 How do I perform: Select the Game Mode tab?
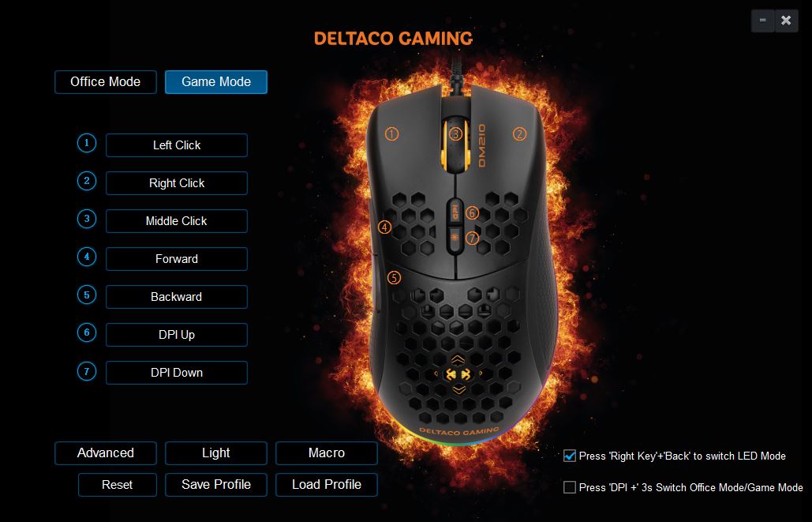click(216, 82)
